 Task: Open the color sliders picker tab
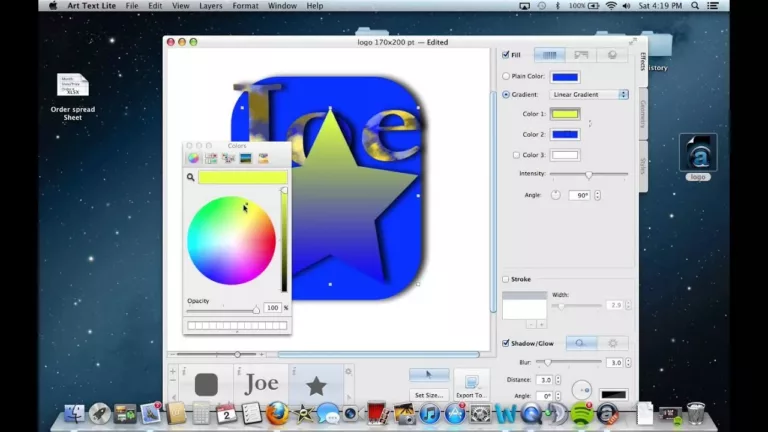pyautogui.click(x=211, y=158)
